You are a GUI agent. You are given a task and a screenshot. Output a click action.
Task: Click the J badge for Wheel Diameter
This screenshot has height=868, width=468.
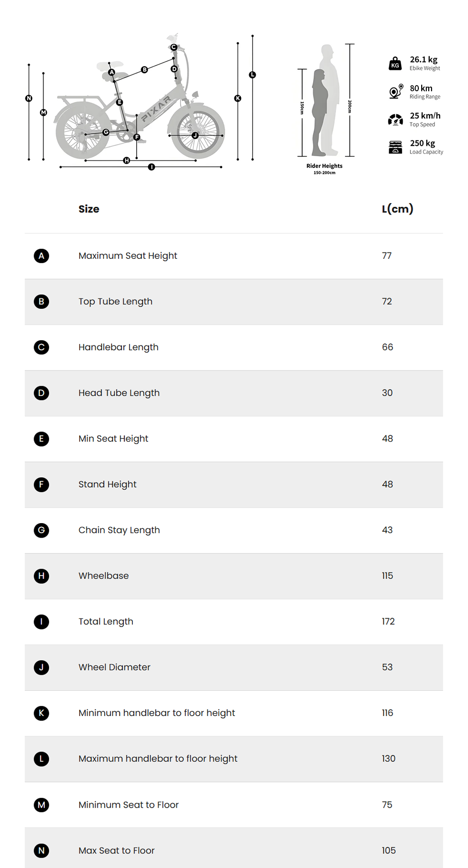point(42,667)
